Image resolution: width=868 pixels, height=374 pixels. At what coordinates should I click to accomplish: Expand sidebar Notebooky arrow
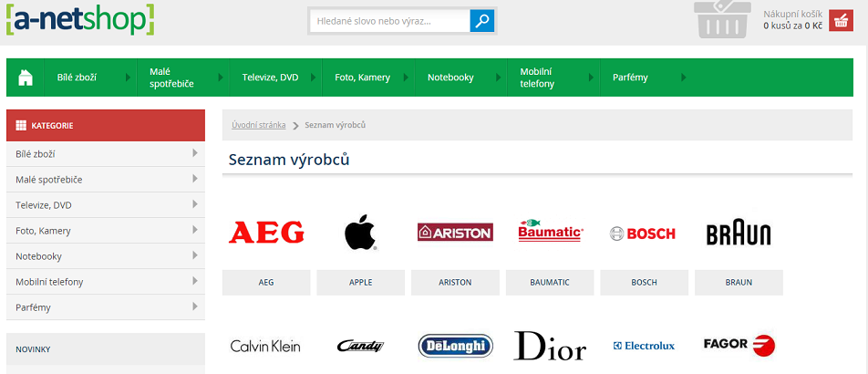click(x=195, y=255)
